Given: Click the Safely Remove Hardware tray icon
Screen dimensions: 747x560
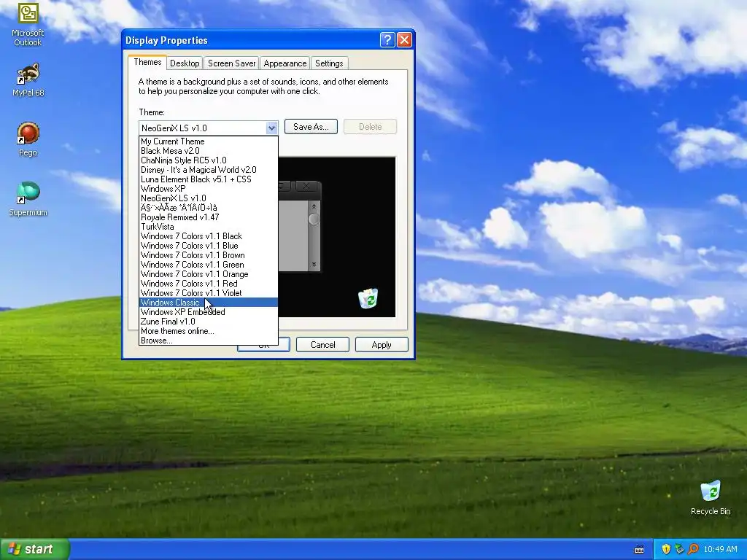Looking at the screenshot, I should click(679, 549).
